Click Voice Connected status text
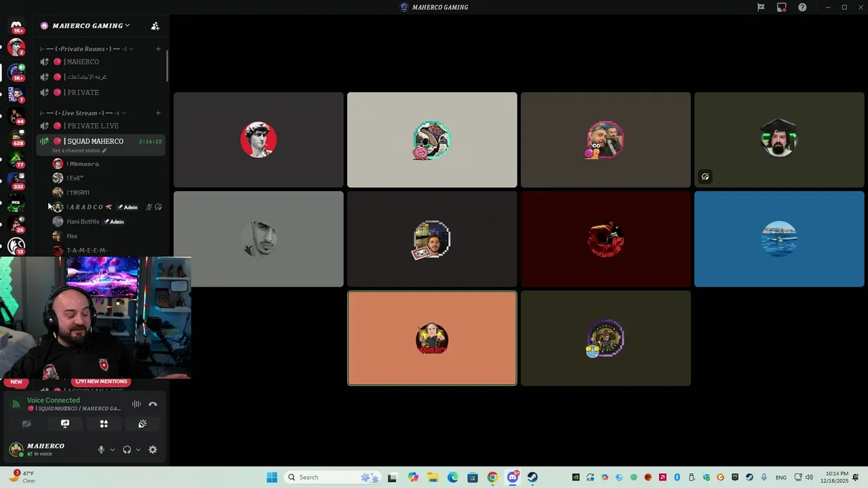The width and height of the screenshot is (868, 488). pyautogui.click(x=54, y=400)
